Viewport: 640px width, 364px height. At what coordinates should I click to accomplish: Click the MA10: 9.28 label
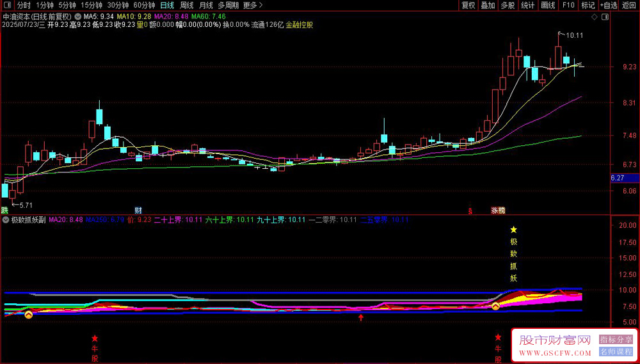134,17
